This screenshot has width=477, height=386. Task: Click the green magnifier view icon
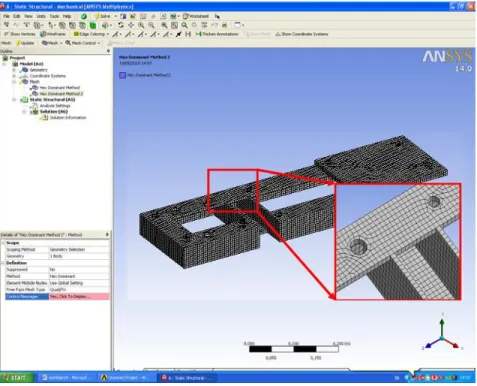(184, 25)
